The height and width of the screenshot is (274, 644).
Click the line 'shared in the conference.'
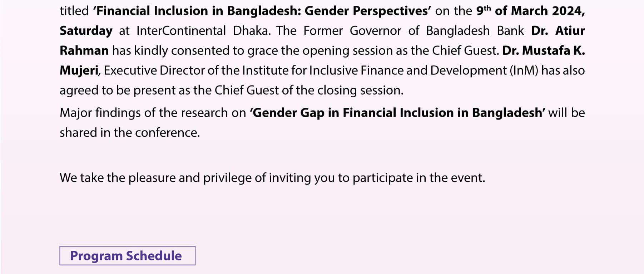coord(130,133)
